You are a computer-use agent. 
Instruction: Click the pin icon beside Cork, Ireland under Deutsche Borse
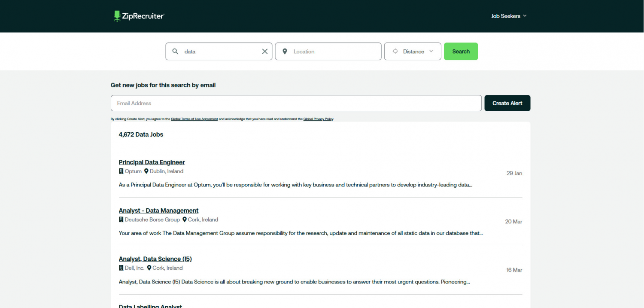click(x=185, y=220)
